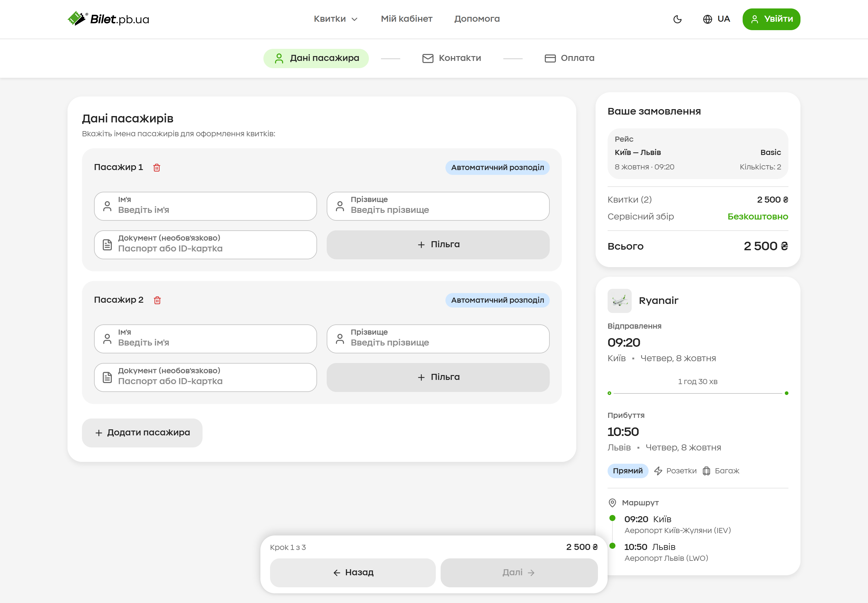Click the Аеропорт Київ-Жуляни (IEV) text
Viewport: 868px width, 603px height.
click(x=678, y=530)
